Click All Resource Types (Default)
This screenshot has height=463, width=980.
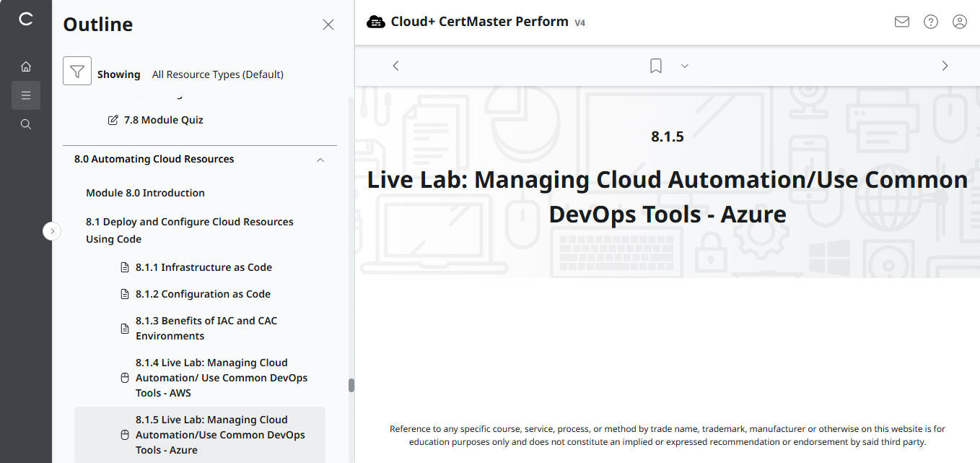[218, 74]
